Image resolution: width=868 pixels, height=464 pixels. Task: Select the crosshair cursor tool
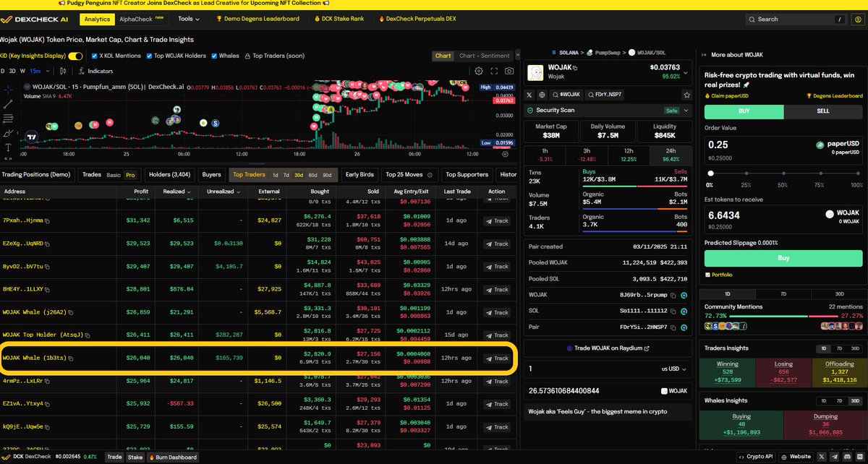click(x=8, y=90)
